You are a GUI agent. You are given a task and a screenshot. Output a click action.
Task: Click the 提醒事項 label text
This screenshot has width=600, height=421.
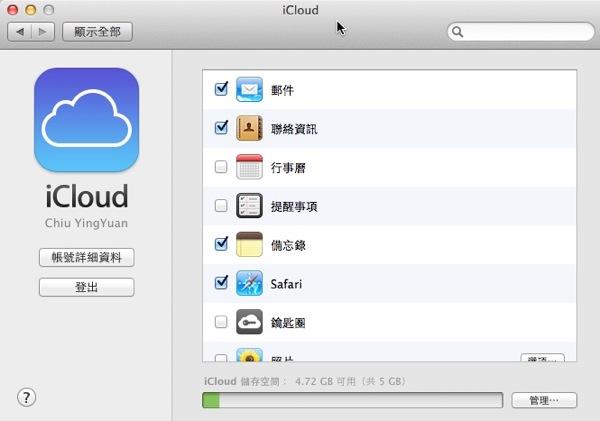click(294, 207)
